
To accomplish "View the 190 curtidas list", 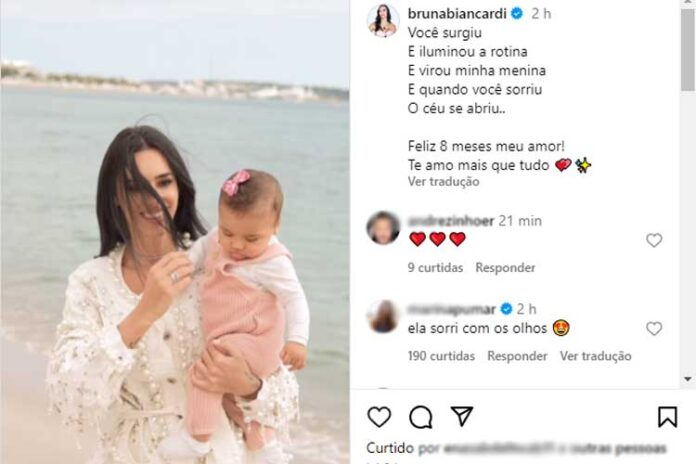I will pos(441,356).
